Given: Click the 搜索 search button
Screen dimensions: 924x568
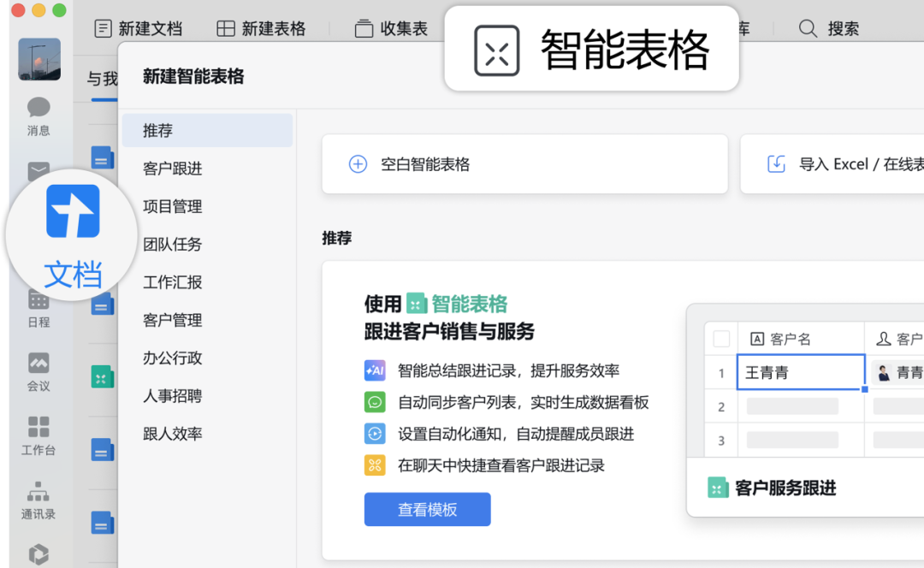Looking at the screenshot, I should point(829,28).
